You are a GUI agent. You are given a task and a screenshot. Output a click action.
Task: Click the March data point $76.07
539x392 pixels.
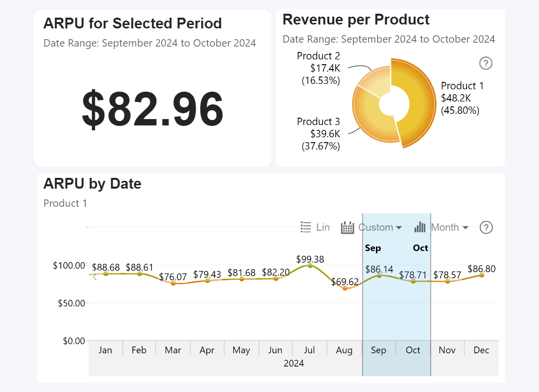[173, 283]
